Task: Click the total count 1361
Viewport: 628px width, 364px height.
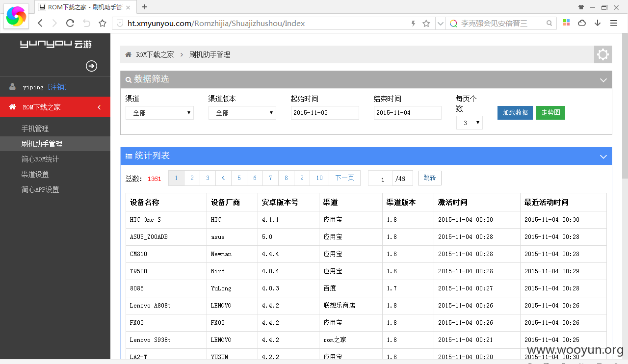Action: 154,179
